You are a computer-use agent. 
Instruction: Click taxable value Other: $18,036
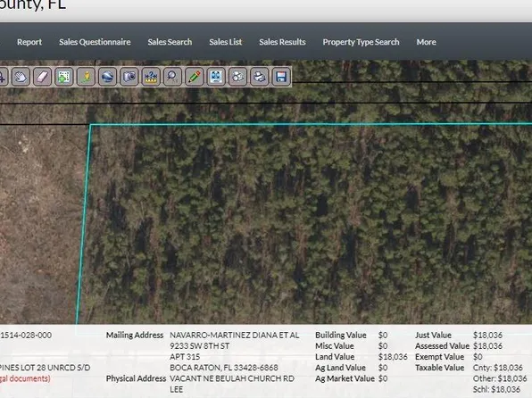(x=500, y=378)
